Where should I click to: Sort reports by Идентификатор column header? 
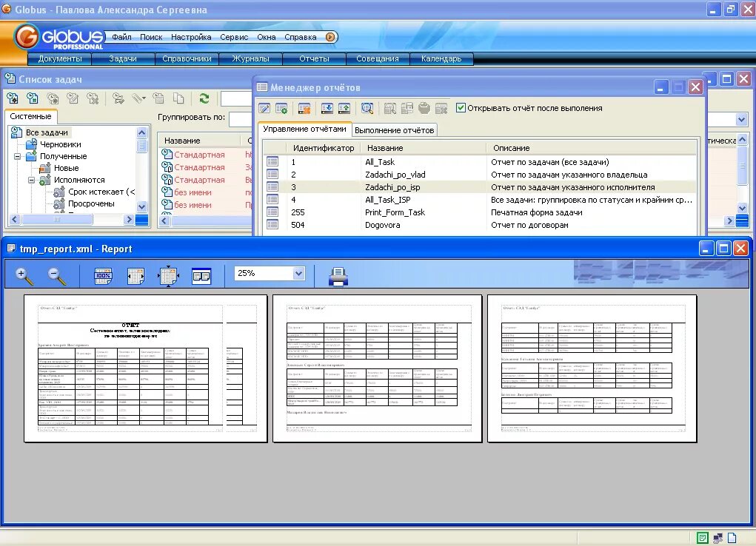tap(324, 148)
